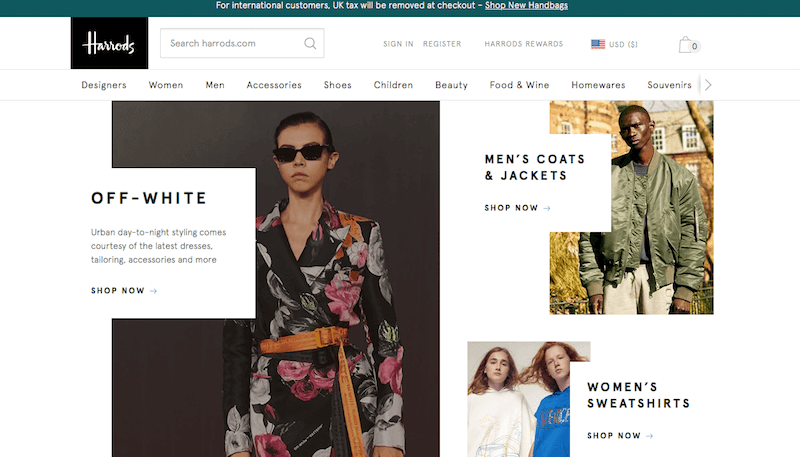The height and width of the screenshot is (457, 800).
Task: Click the bag item count badge
Action: 694,46
